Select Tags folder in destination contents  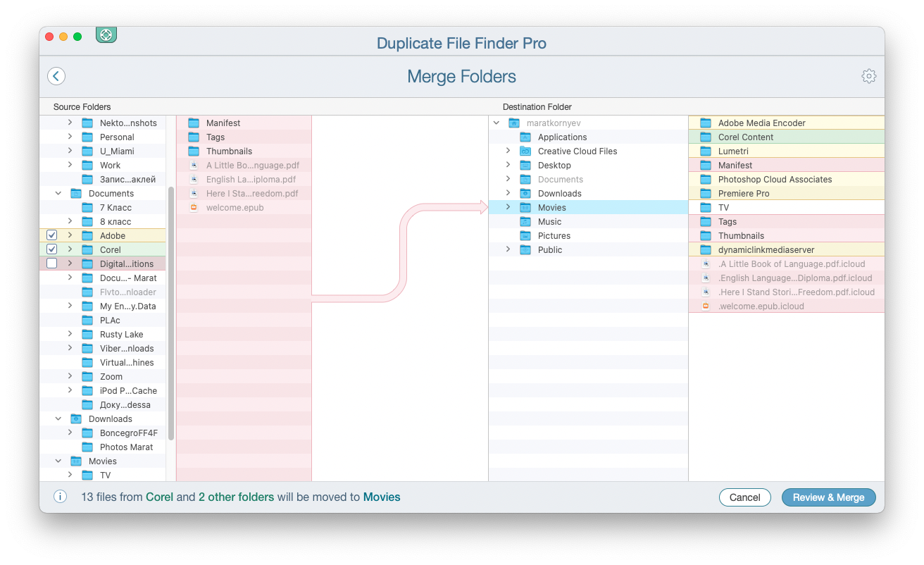click(786, 221)
